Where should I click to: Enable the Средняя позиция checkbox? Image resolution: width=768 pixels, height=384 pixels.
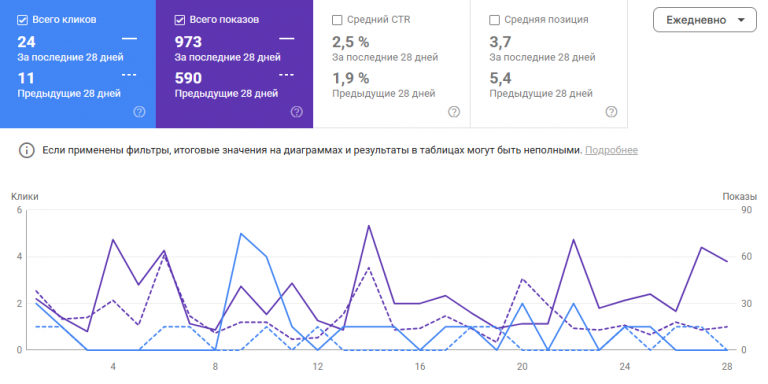point(494,20)
